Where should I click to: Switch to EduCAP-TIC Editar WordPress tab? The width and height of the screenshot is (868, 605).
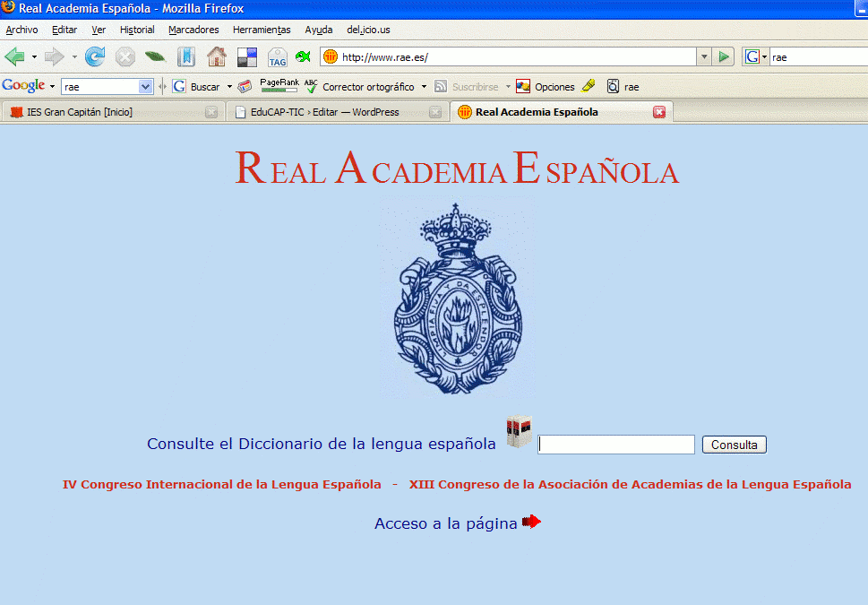337,112
